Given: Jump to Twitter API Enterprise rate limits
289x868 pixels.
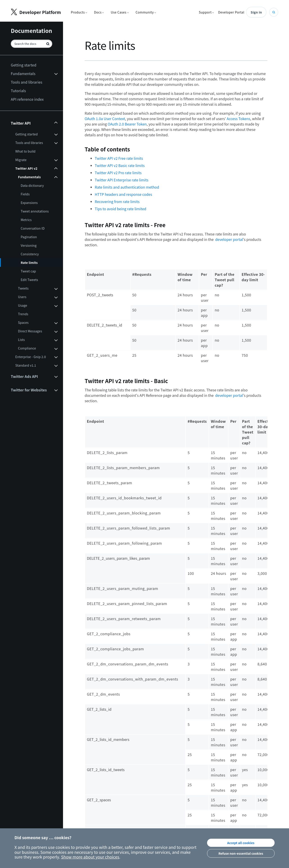Looking at the screenshot, I should click(122, 180).
